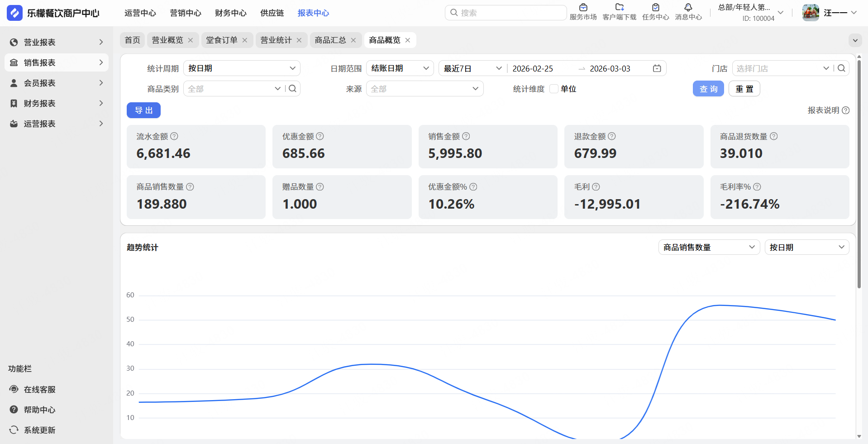The image size is (868, 444).
Task: Open 任务中心 task center icon
Action: [x=655, y=7]
